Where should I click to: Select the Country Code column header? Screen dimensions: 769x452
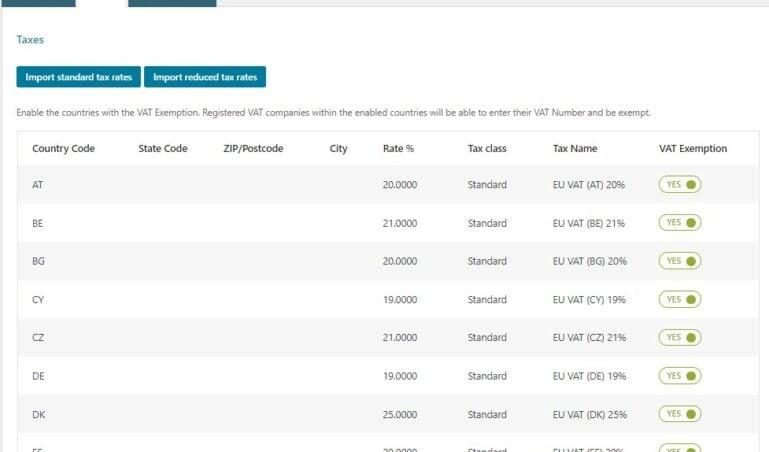[x=63, y=149]
